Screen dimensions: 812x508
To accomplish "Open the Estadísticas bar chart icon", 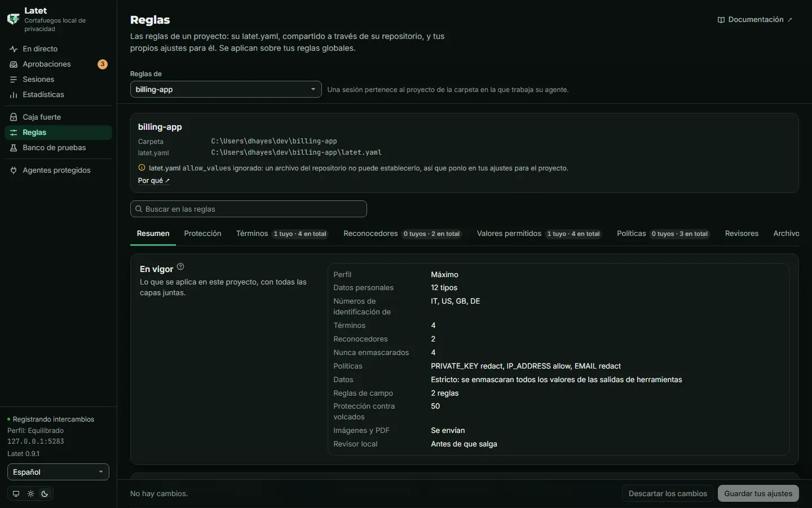I will [14, 95].
